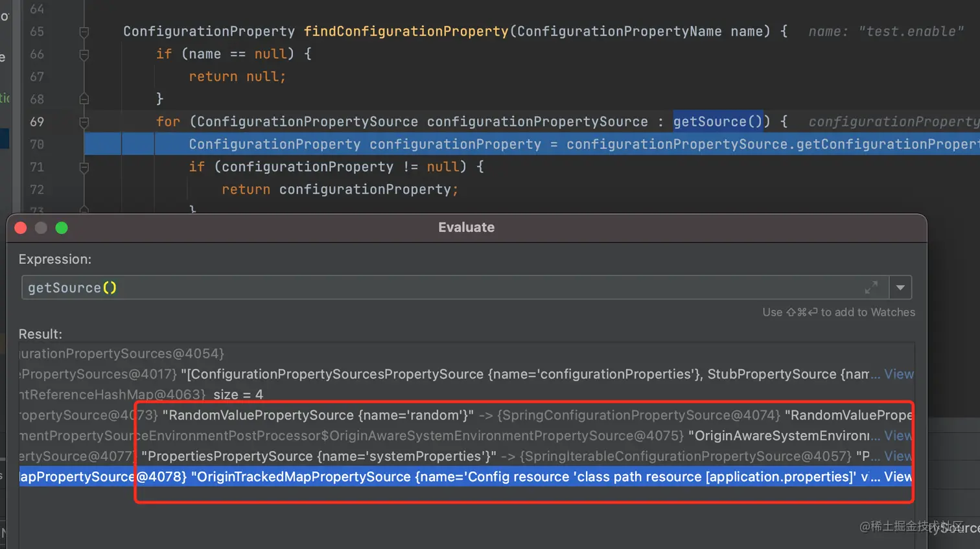Screen dimensions: 980x549
Task: Collapse the if statement fold arrow on line 71
Action: coord(84,167)
